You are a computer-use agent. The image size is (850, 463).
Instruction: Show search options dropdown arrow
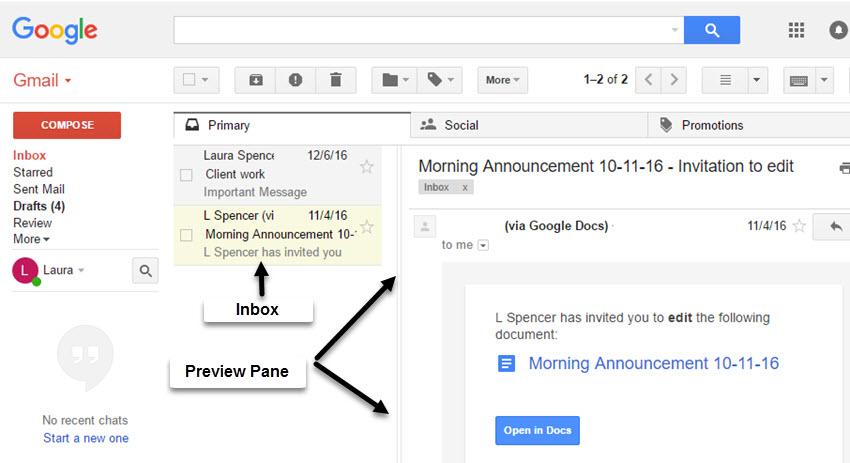click(674, 30)
